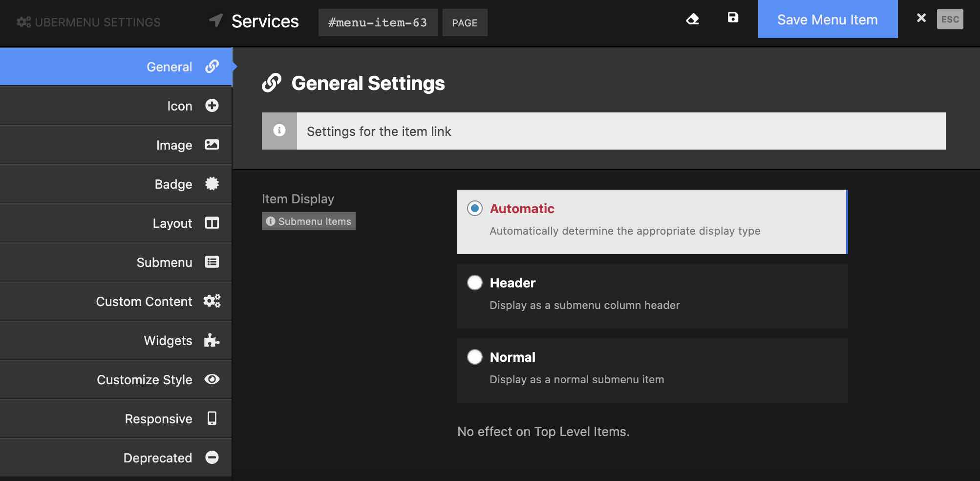Click the Save Menu Item button
This screenshot has height=481, width=980.
click(828, 20)
